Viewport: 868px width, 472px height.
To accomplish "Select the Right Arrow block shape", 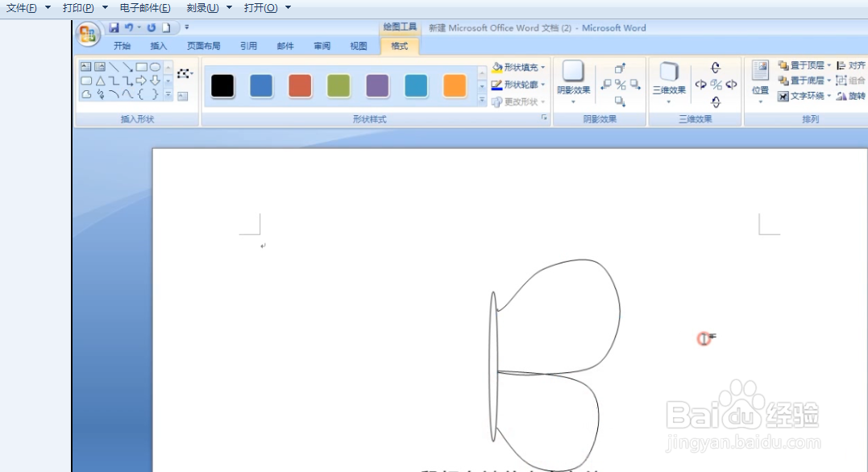I will coord(141,81).
